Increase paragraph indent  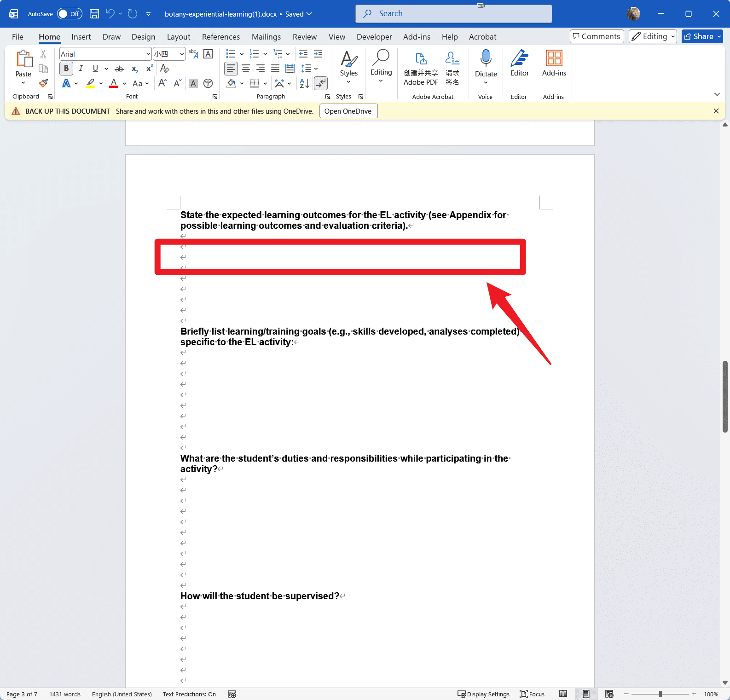[318, 54]
